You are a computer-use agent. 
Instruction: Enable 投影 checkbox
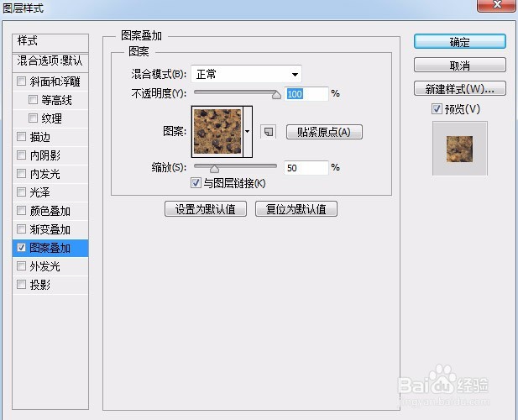(22, 284)
